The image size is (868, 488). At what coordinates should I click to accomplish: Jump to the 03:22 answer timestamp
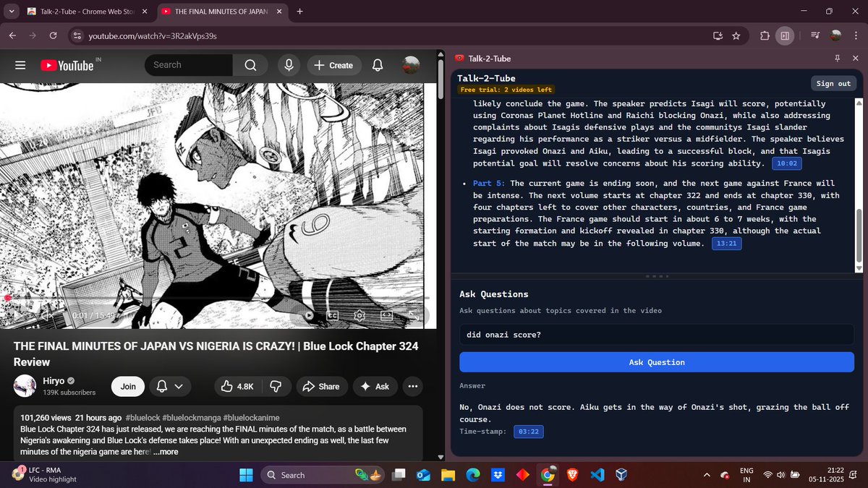pos(529,432)
